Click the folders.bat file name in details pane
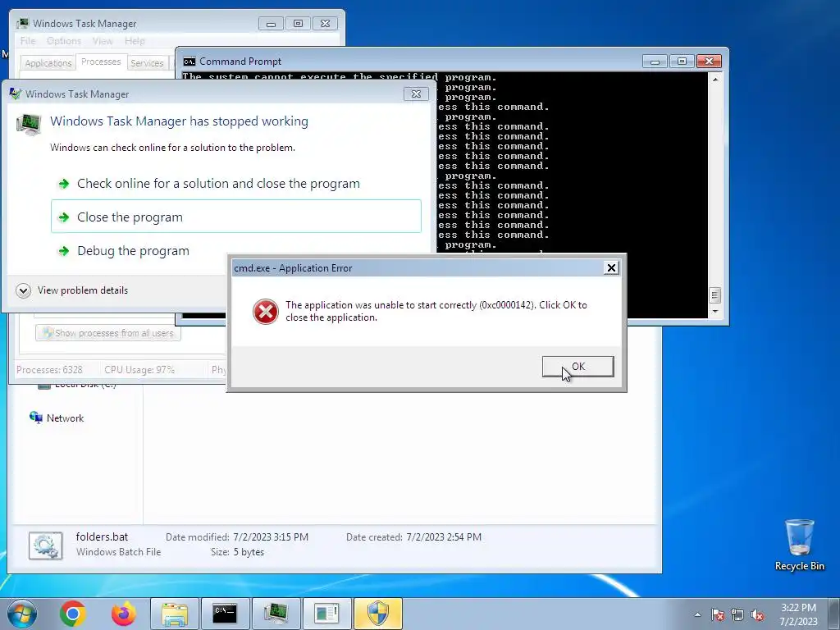Screen dimensions: 840x630 (102, 536)
